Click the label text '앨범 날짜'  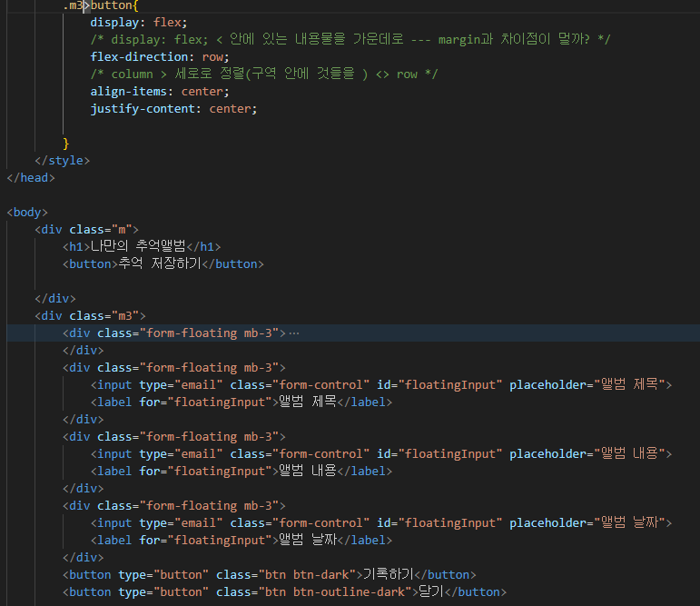pos(308,540)
